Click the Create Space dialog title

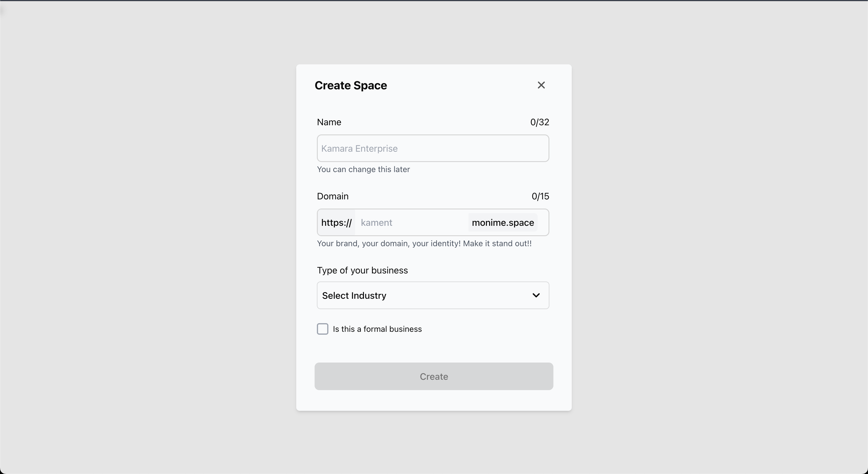pos(351,85)
